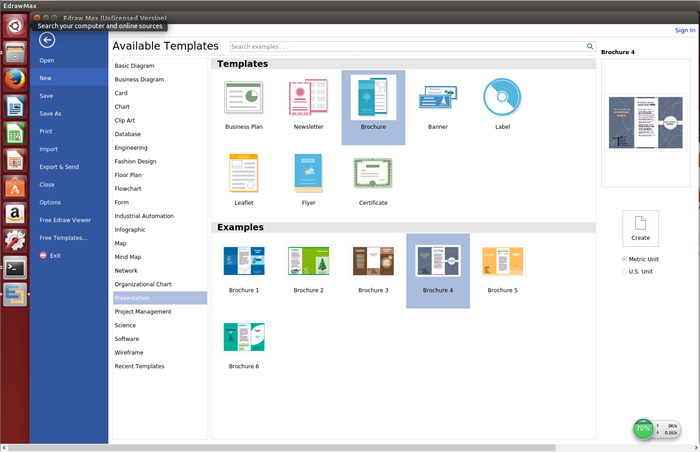700x452 pixels.
Task: Launch Firefox from the dock
Action: pyautogui.click(x=15, y=80)
